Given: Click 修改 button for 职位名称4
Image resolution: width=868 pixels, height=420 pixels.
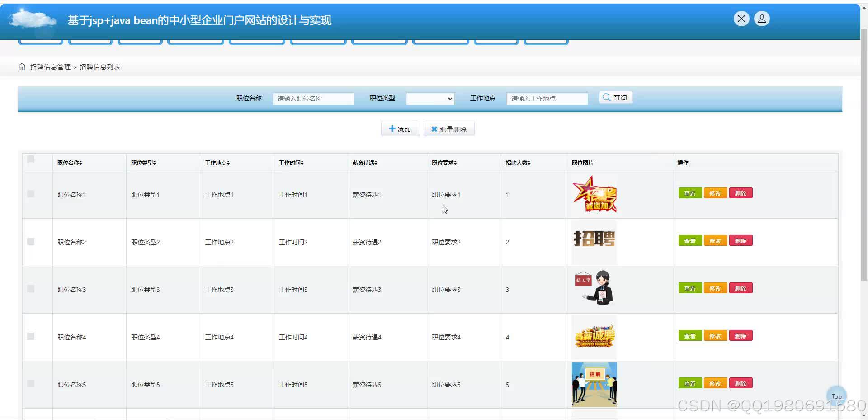Looking at the screenshot, I should [715, 336].
